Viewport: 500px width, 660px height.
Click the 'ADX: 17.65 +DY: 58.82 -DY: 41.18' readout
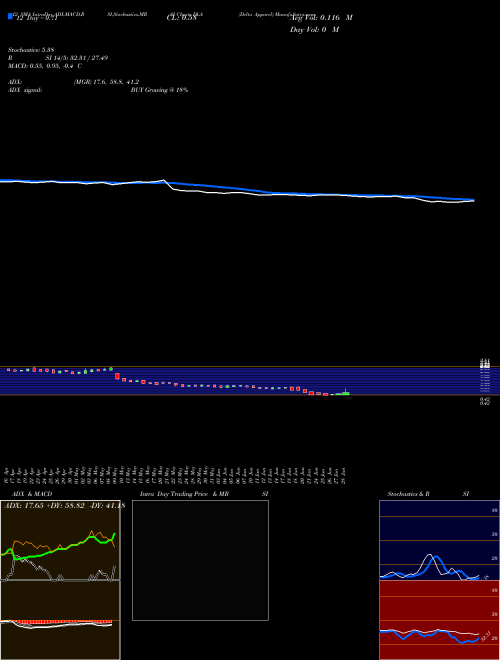(x=64, y=506)
